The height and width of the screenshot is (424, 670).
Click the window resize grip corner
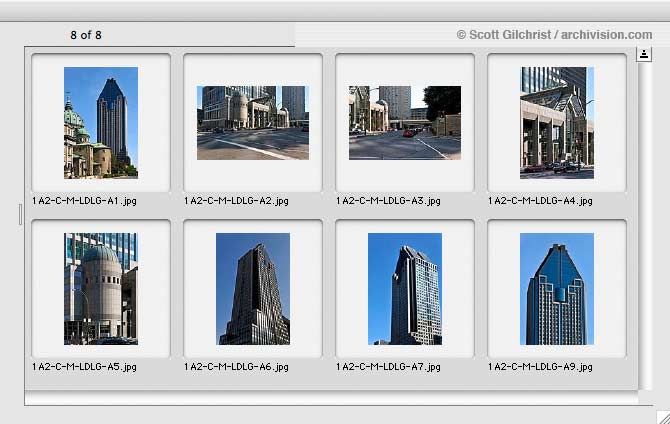(x=663, y=418)
